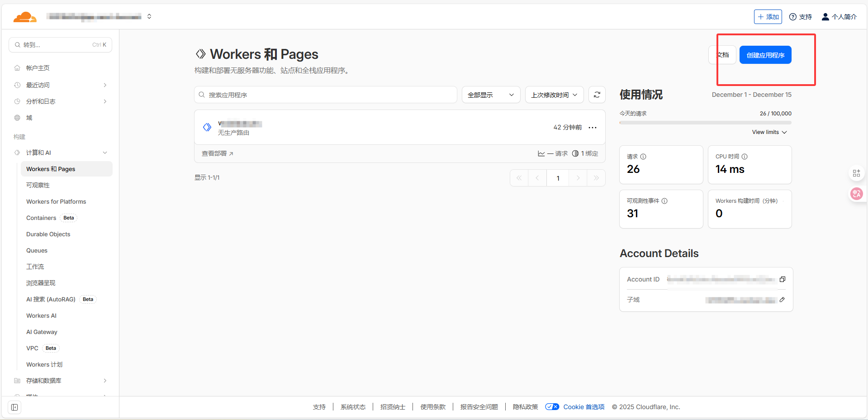This screenshot has width=868, height=420.
Task: Select page 1 in pagination
Action: click(x=558, y=178)
